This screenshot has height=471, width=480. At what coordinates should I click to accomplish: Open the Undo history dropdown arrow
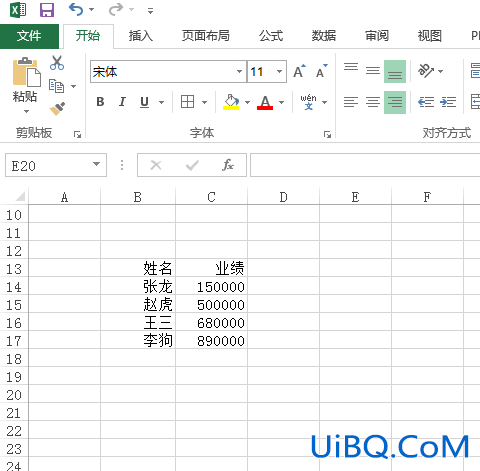click(91, 10)
